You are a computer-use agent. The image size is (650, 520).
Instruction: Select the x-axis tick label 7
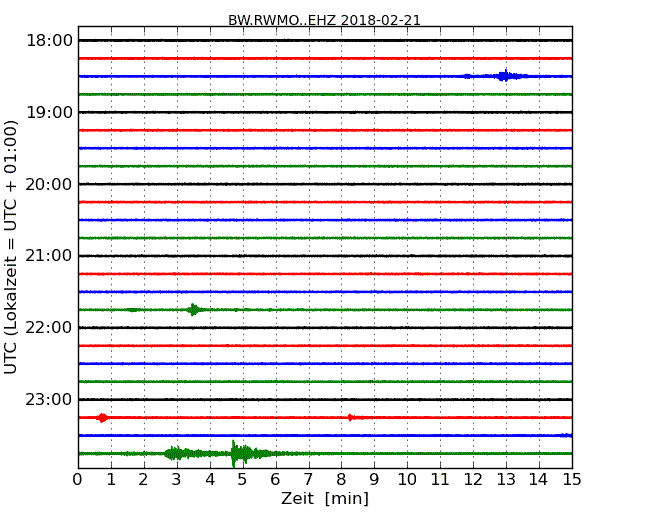click(308, 480)
